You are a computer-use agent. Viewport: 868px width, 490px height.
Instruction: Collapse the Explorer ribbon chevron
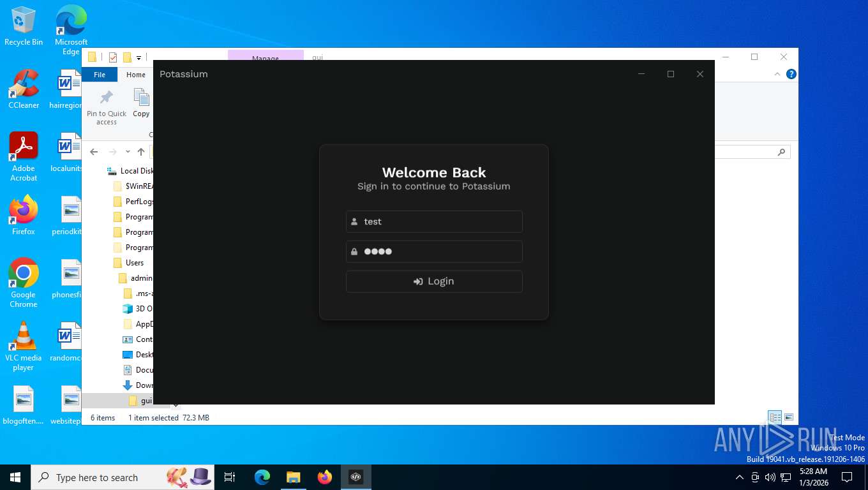[777, 74]
